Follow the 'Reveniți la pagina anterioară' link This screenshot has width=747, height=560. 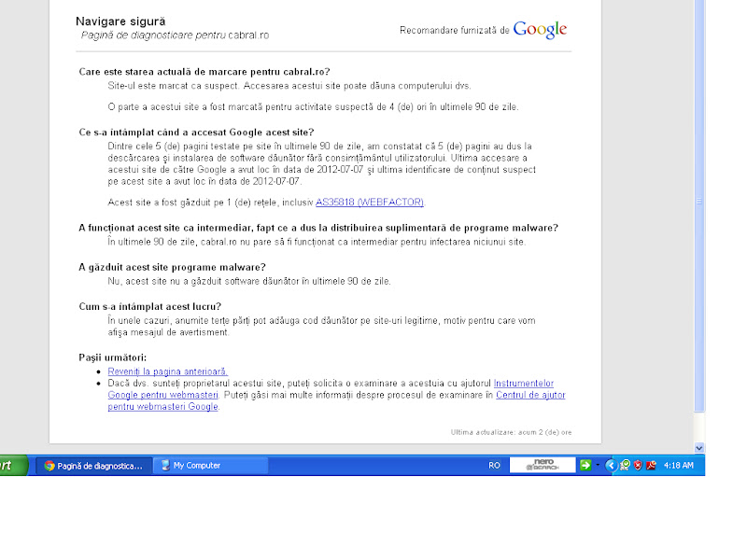(168, 371)
